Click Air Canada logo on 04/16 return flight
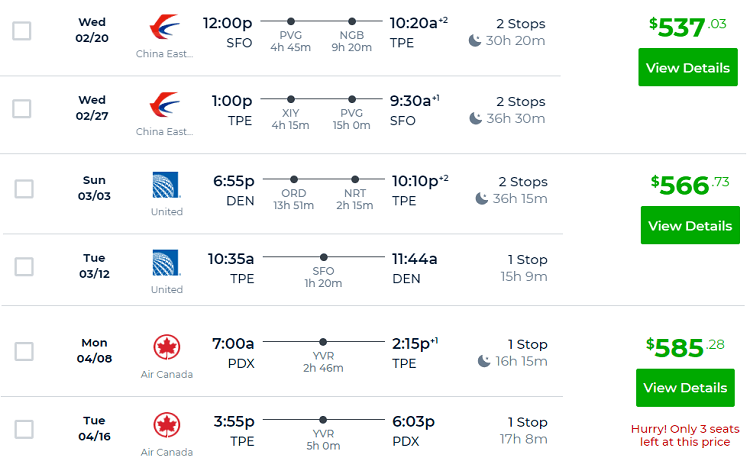 click(x=166, y=425)
